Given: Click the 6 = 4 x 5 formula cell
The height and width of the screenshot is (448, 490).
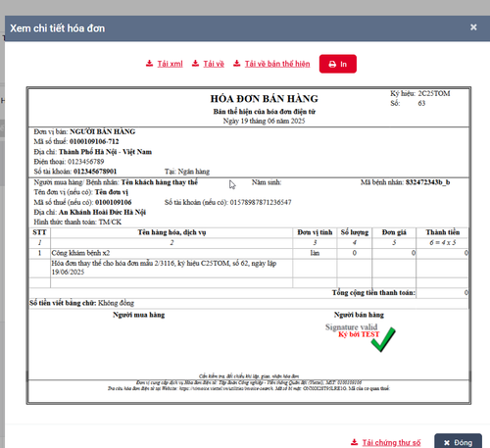Looking at the screenshot, I should 443,243.
